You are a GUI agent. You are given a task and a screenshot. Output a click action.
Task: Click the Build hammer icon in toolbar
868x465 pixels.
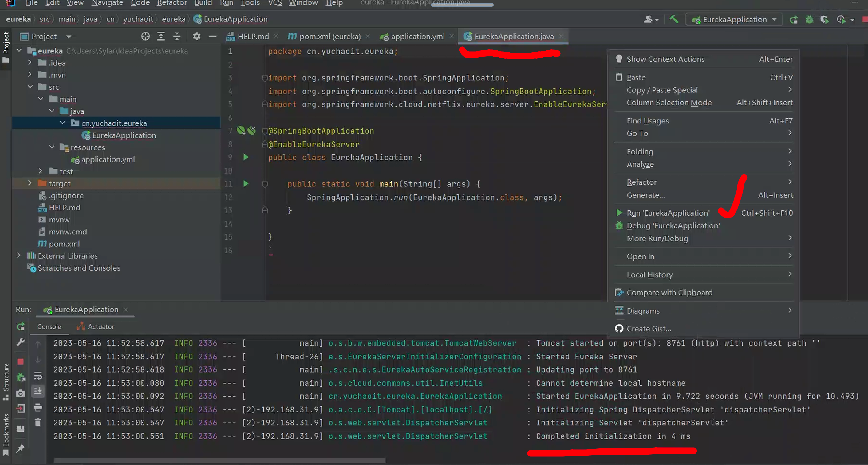[x=673, y=19]
